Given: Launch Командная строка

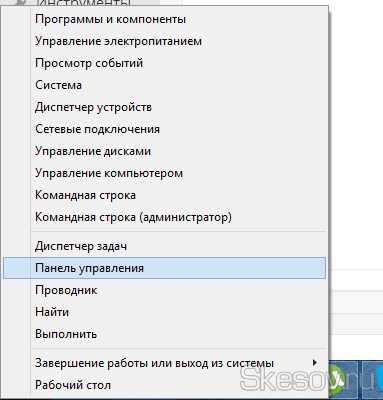Looking at the screenshot, I should tap(164, 195).
